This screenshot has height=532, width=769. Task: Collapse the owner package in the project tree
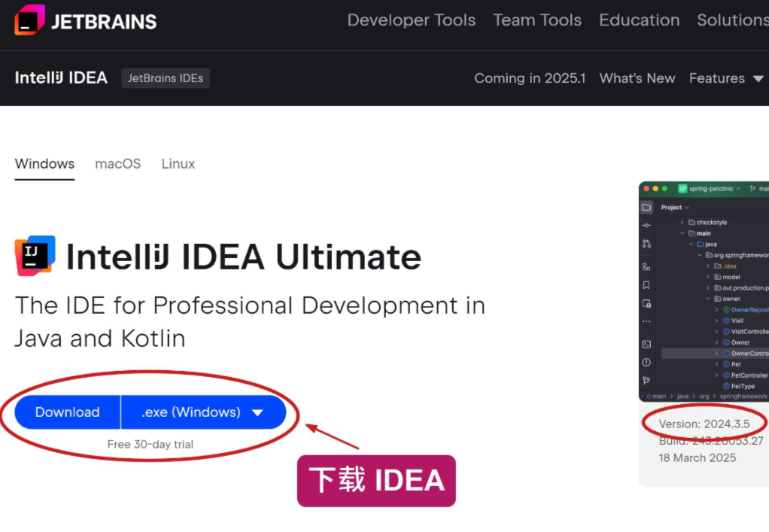[708, 299]
